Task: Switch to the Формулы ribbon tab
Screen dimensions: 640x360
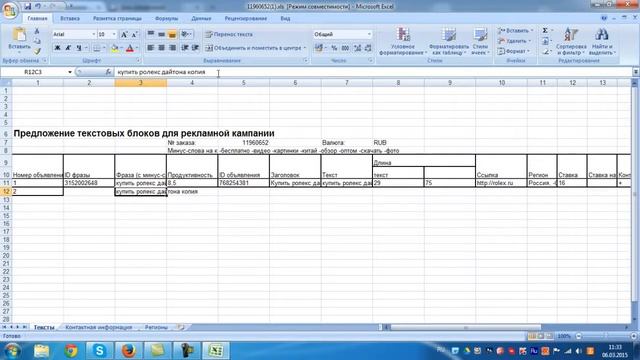Action: [166, 18]
